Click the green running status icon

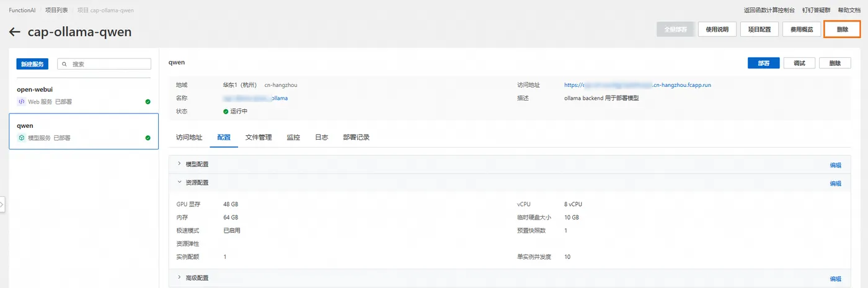pos(226,112)
